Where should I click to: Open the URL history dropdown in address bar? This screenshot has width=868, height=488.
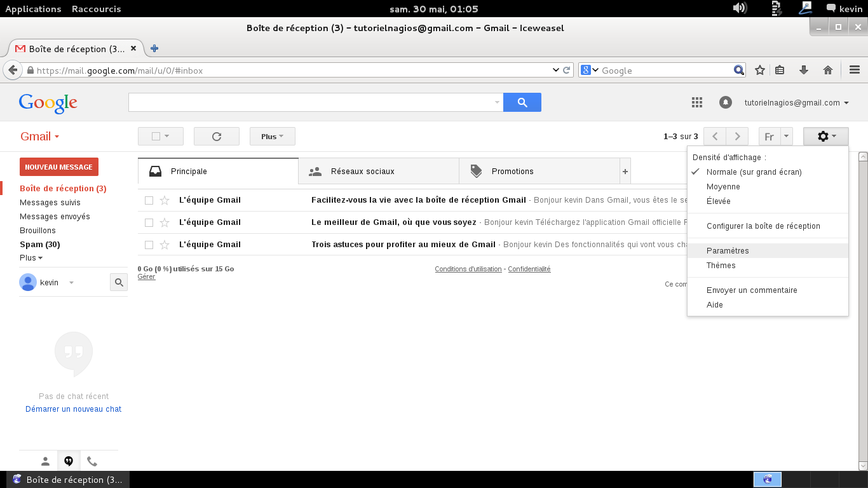click(555, 70)
